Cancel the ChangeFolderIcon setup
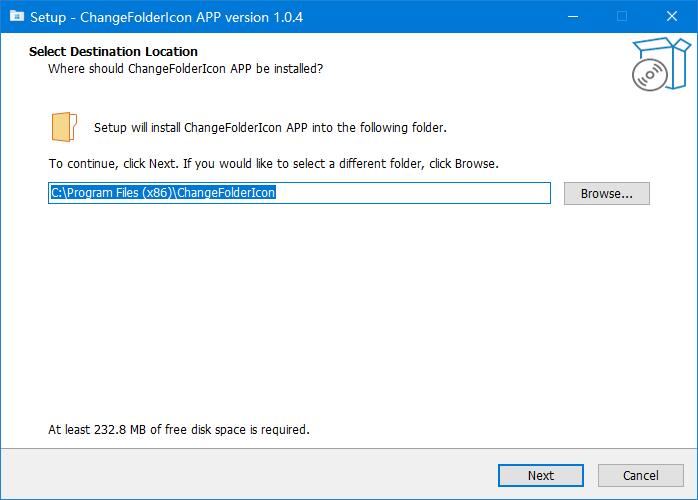The image size is (698, 500). click(640, 475)
